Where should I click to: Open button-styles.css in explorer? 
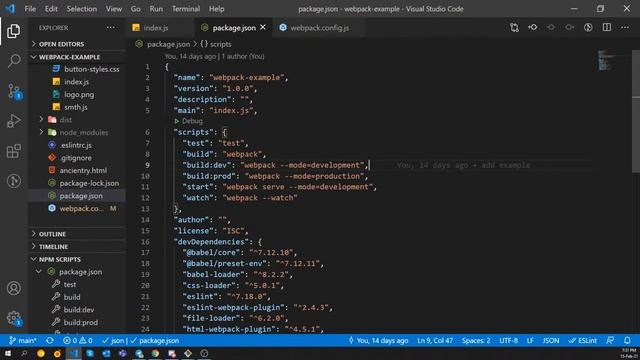point(91,69)
